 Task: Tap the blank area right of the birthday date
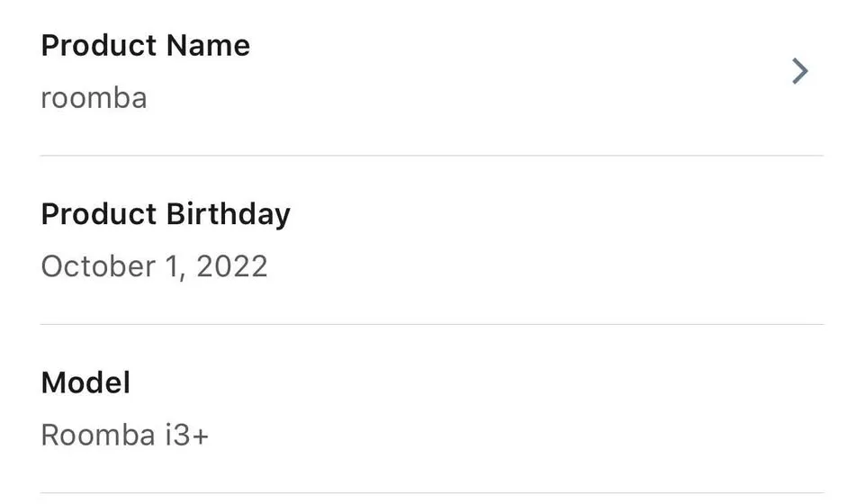[x=540, y=266]
